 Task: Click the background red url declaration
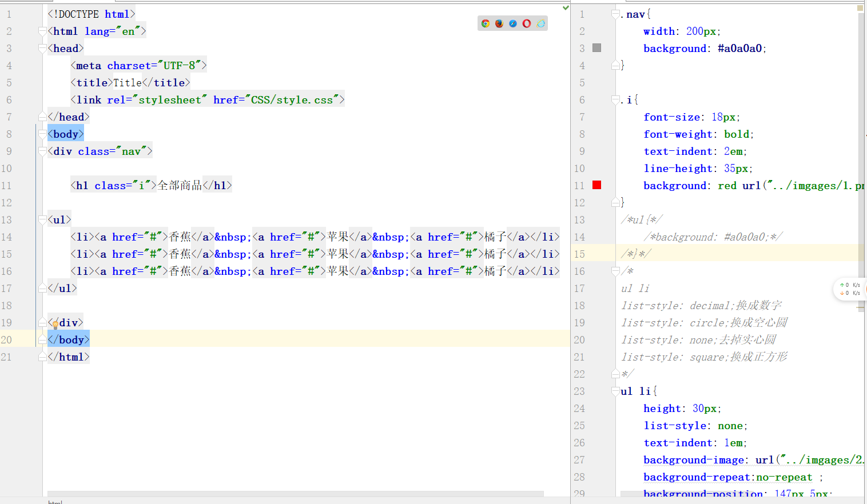point(754,185)
